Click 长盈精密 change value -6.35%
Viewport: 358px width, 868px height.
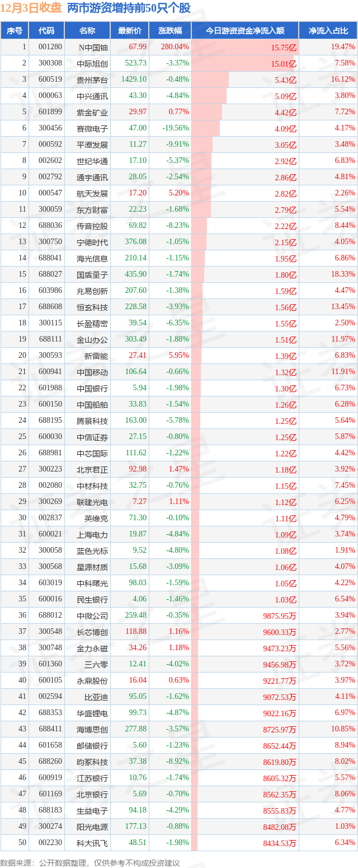click(x=177, y=323)
